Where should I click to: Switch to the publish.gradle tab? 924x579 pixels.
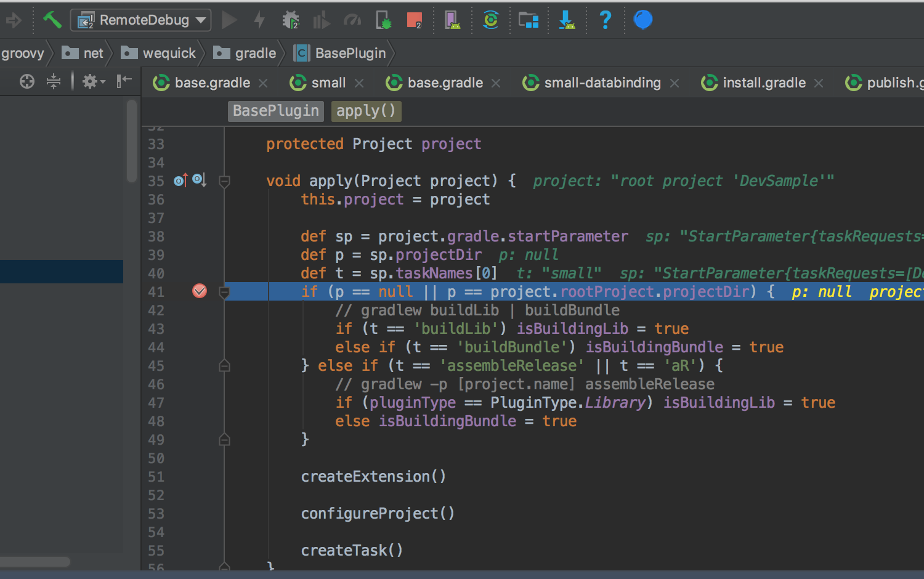pos(885,83)
